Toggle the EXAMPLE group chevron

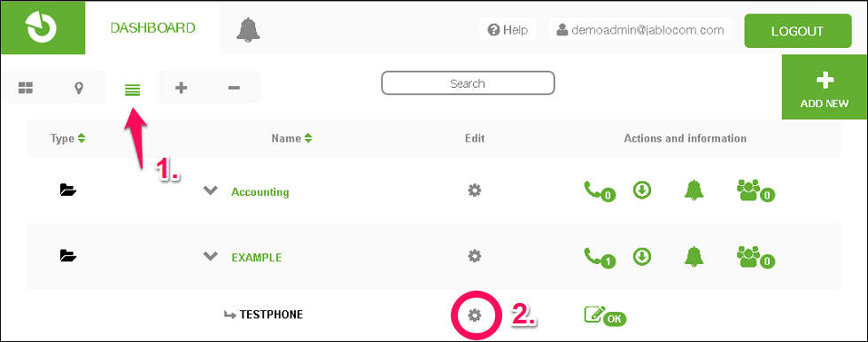211,256
